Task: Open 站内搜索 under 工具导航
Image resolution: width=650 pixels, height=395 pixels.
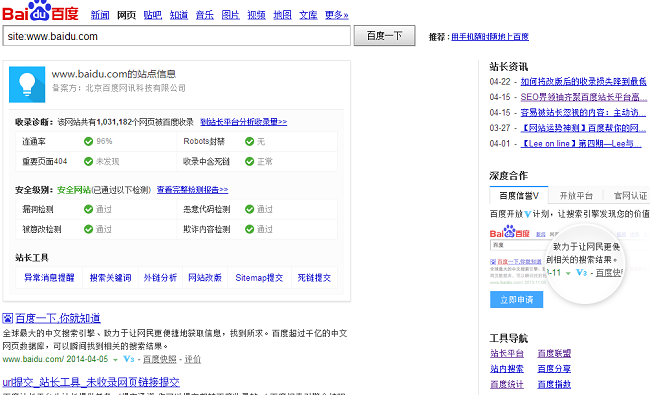Action: 507,369
